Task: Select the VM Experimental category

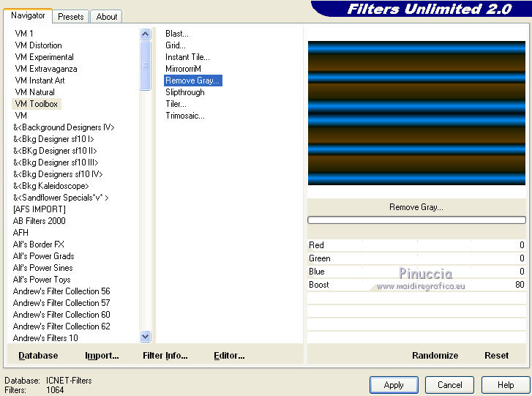Action: point(44,57)
